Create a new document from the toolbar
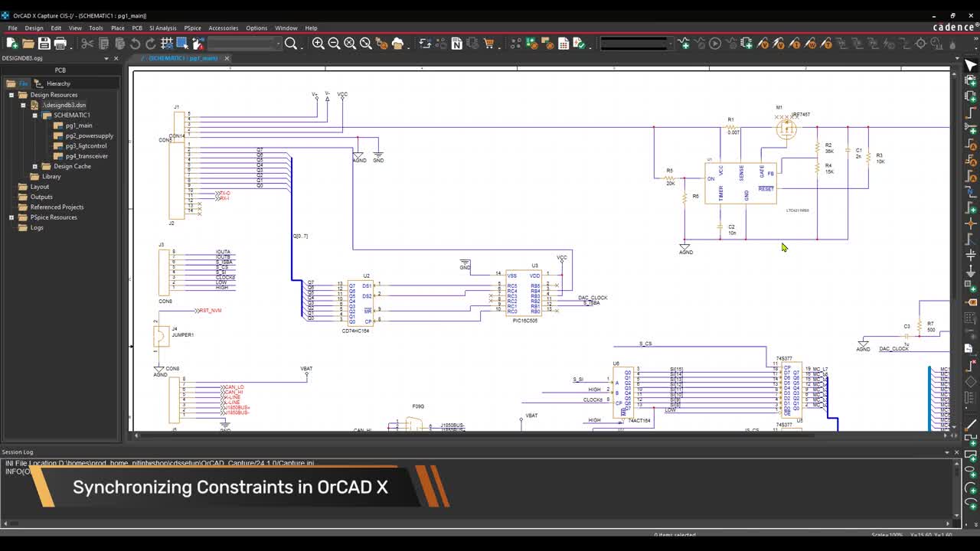Screen dimensions: 980x551 pyautogui.click(x=12, y=44)
